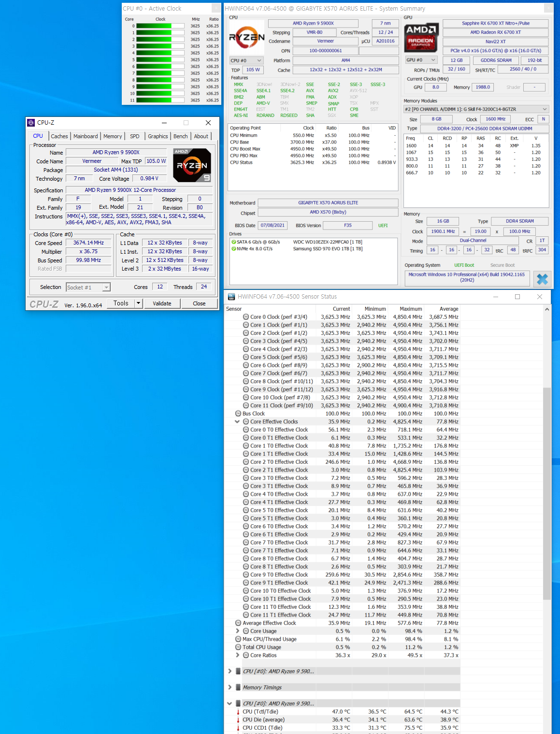Screen dimensions: 560x734
Task: Click the Sensor Status scrollbar up arrow
Action: pos(547,309)
